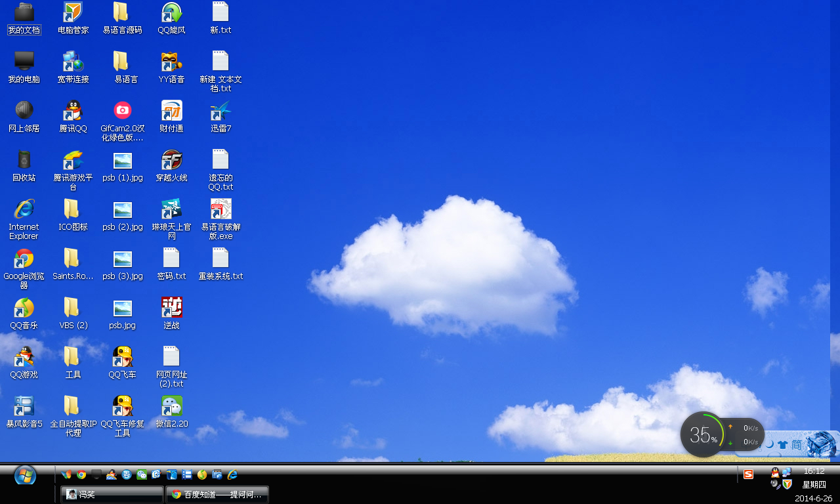
Task: Toggle the moon icon in the input bar
Action: pyautogui.click(x=769, y=444)
